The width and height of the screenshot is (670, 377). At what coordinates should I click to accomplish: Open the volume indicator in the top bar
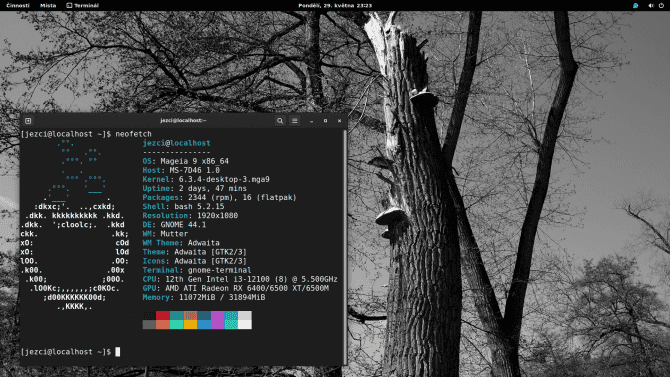point(651,6)
